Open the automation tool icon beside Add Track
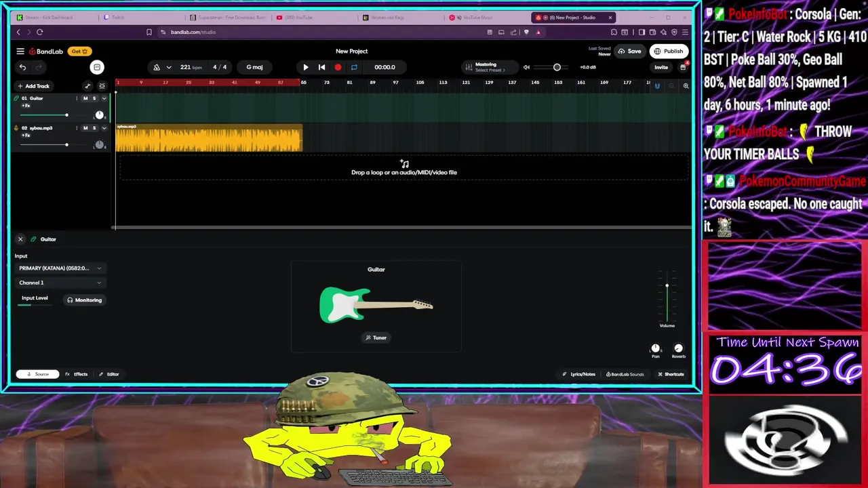This screenshot has height=488, width=868. [x=87, y=86]
